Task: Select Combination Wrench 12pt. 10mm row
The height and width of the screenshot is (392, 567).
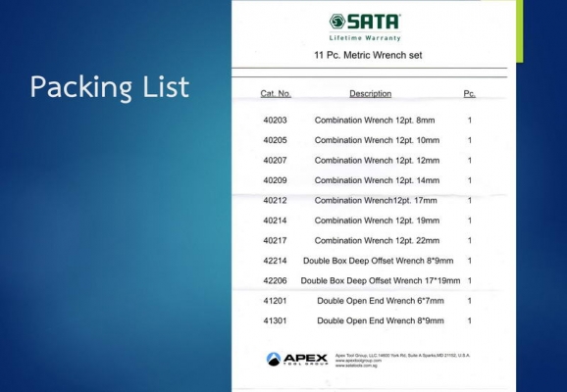Action: (x=367, y=140)
